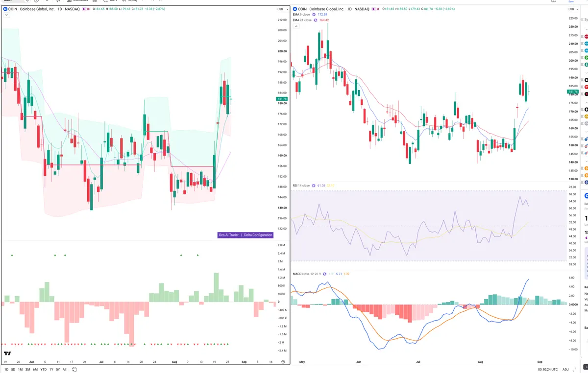Screen dimensions: 588x373
Task: Toggle the ADJ adjustment option
Action: 565,369
